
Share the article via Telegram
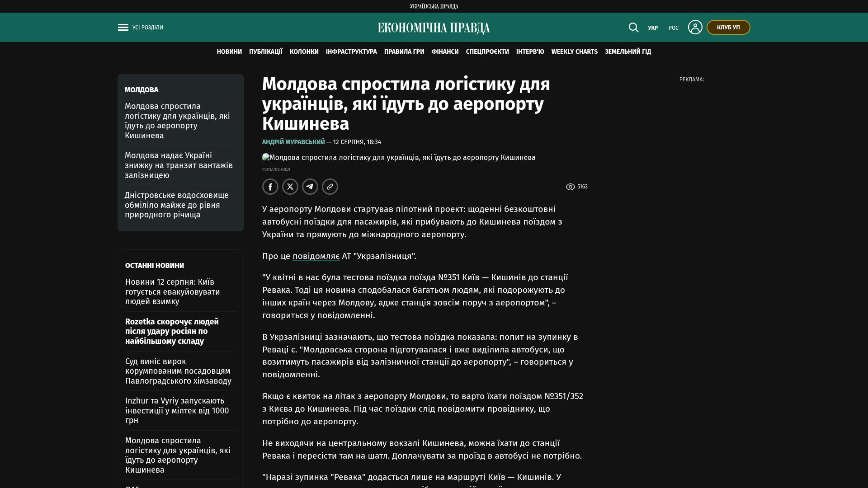coord(310,187)
